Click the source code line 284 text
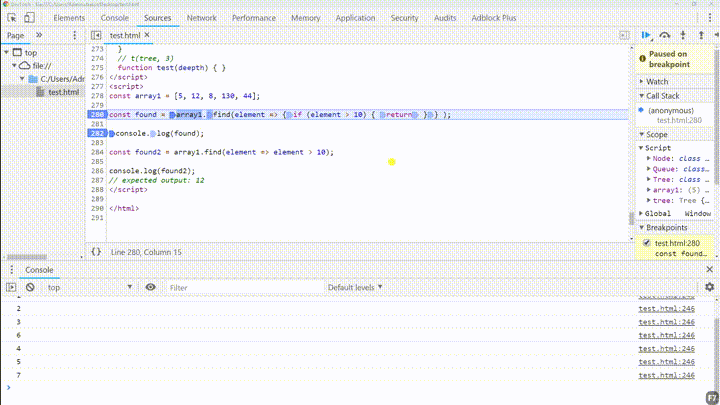The image size is (720, 405). click(x=221, y=152)
